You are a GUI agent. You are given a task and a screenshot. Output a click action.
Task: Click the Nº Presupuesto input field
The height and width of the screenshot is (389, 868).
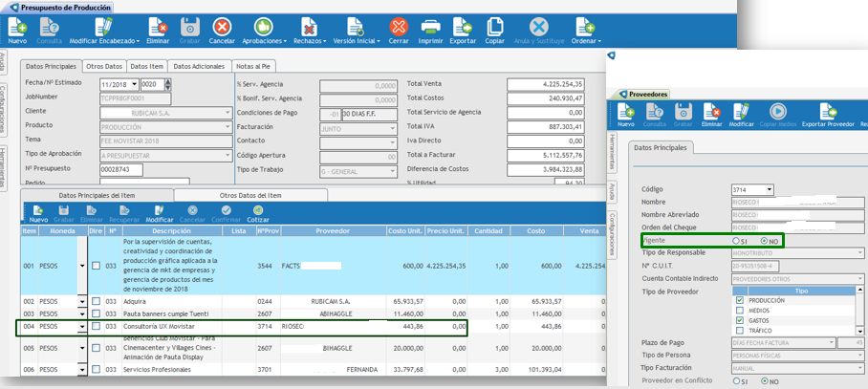[x=121, y=169]
